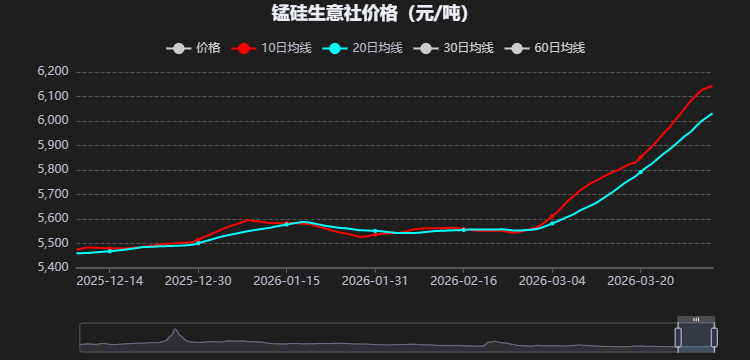Click the 6,000 y-axis label
750x360 pixels.
[53, 120]
